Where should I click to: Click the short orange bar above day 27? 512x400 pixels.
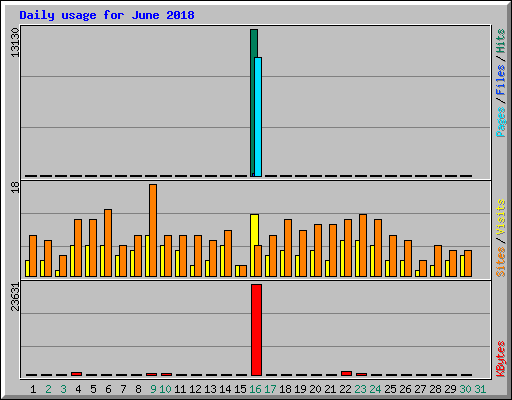click(423, 268)
